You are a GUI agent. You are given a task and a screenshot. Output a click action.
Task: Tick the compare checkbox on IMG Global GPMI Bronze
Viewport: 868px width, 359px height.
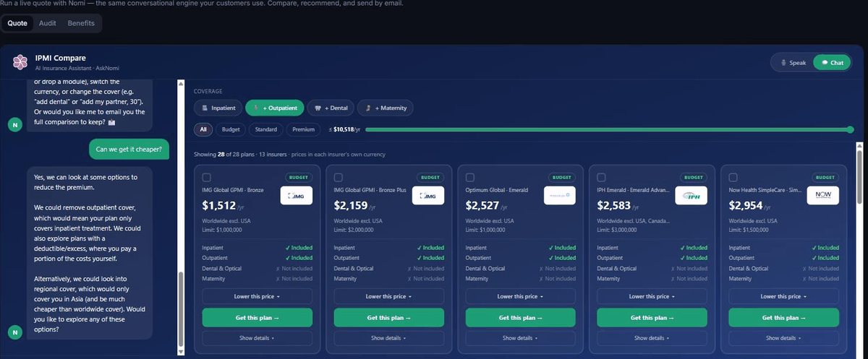207,178
